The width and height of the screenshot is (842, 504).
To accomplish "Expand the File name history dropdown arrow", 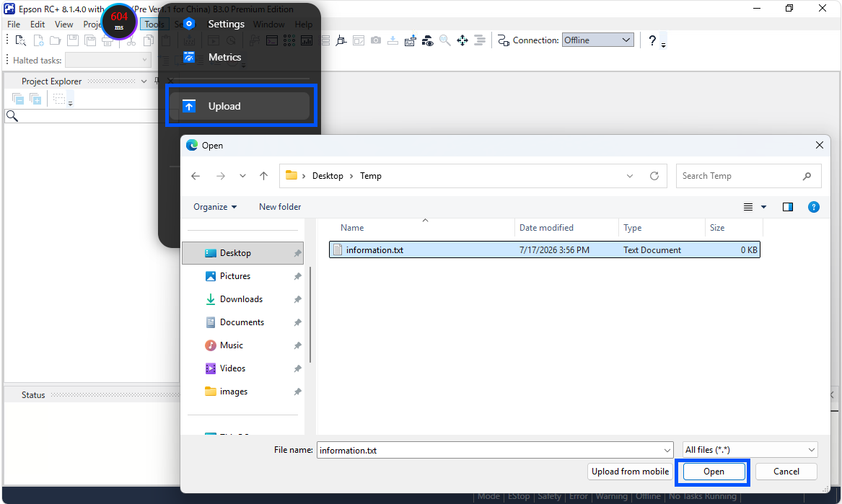I will click(x=667, y=451).
